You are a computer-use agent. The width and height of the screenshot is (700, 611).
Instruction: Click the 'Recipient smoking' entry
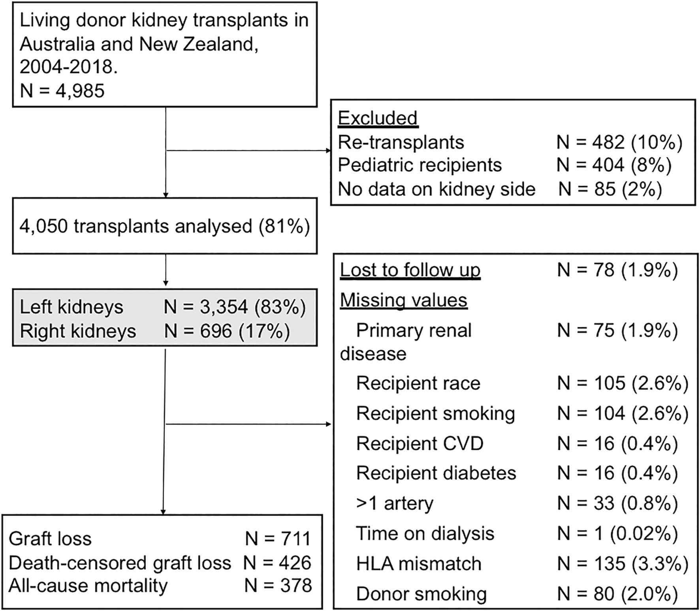(x=522, y=413)
